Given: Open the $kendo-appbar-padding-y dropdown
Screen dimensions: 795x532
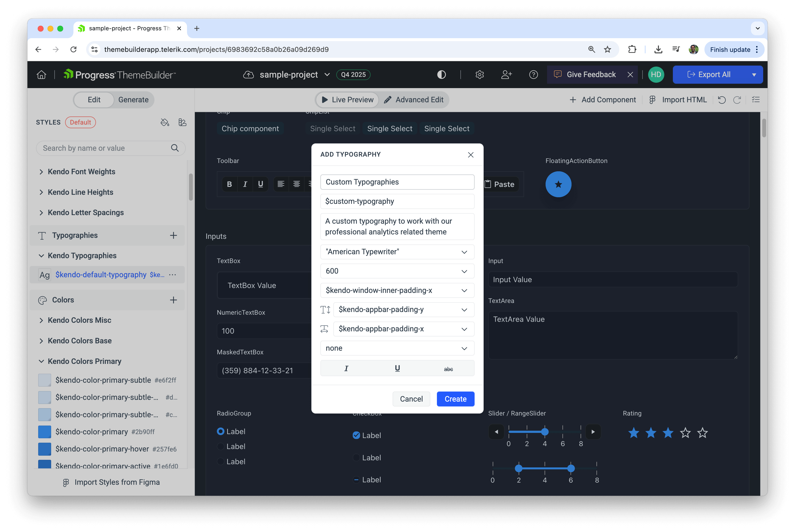Looking at the screenshot, I should (x=404, y=309).
